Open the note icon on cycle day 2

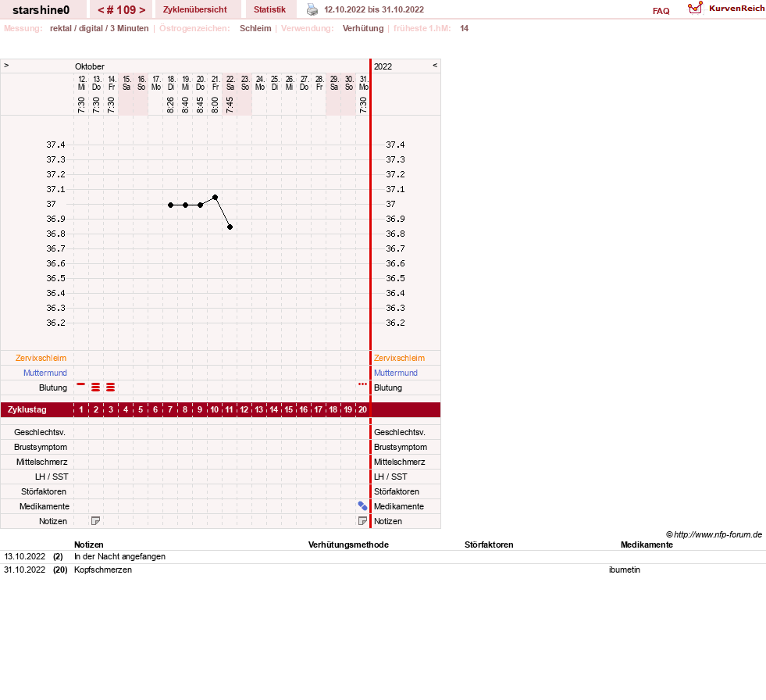coord(96,521)
